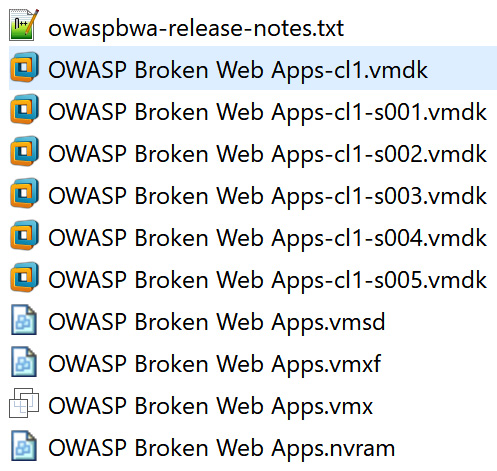Click the disk icon beside cl1-s003.vmdk
This screenshot has width=497, height=471.
click(x=24, y=193)
